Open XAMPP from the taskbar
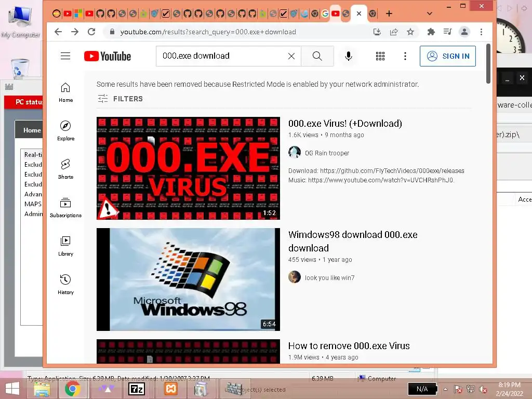The image size is (532, 399). pyautogui.click(x=170, y=389)
